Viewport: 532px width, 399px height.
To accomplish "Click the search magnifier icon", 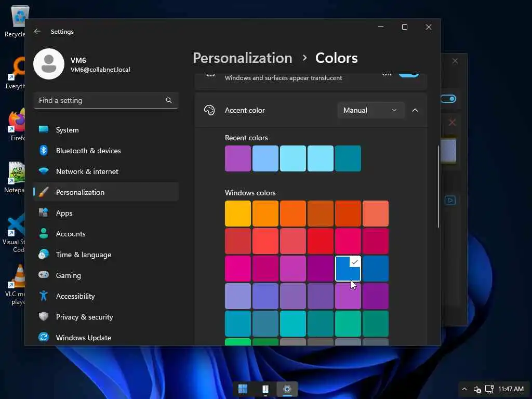I will click(169, 100).
